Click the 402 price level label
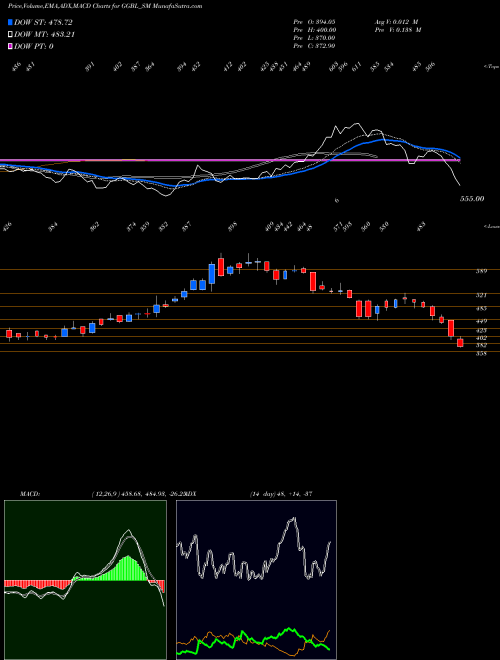This screenshot has height=660, width=500. click(481, 338)
